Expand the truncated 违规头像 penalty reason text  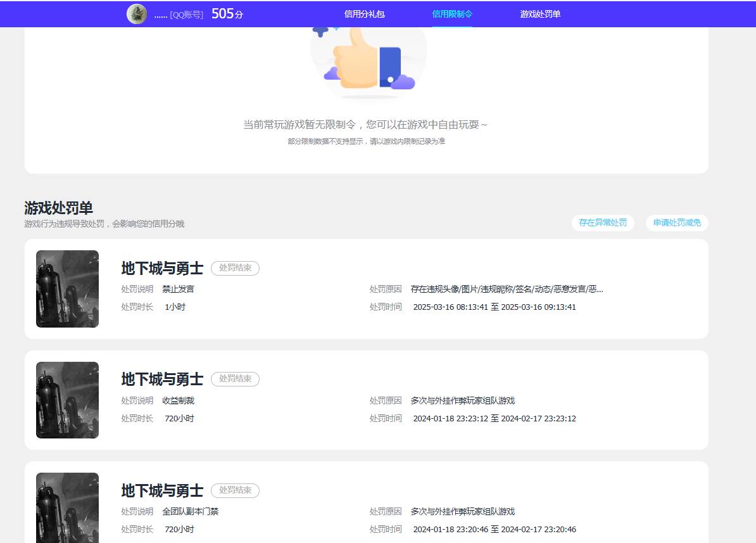(507, 289)
